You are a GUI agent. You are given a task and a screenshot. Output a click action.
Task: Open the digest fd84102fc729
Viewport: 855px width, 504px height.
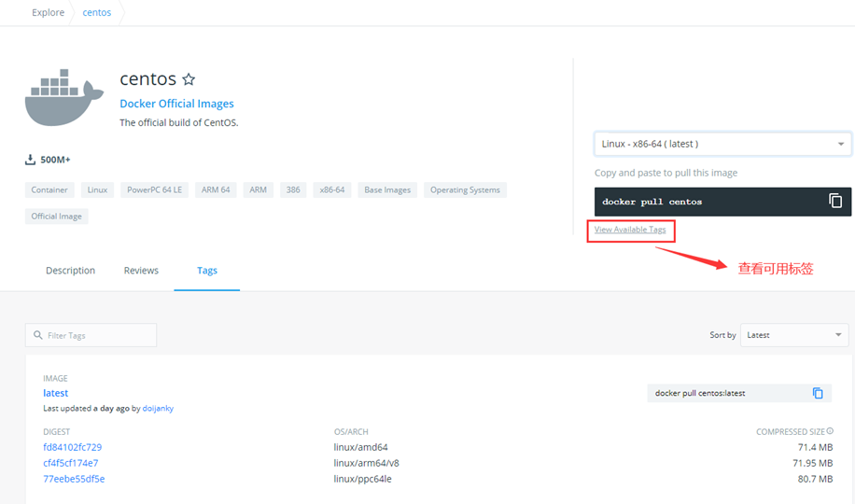coord(73,447)
